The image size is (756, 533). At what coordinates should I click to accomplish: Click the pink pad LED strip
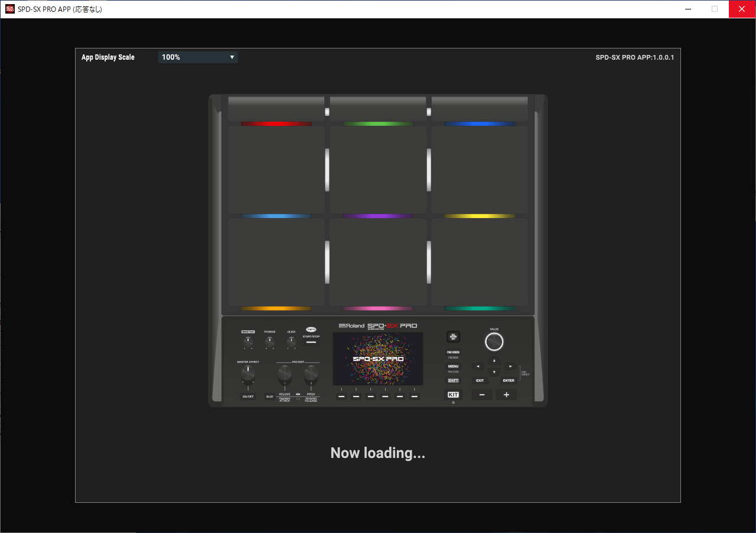tap(378, 308)
